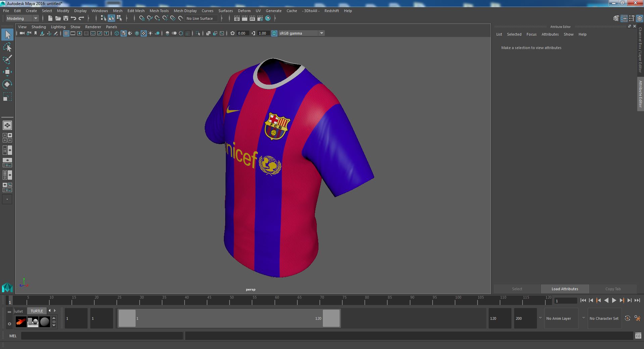Open Render Settings window
Viewport: 644px width, 349px height.
click(260, 18)
